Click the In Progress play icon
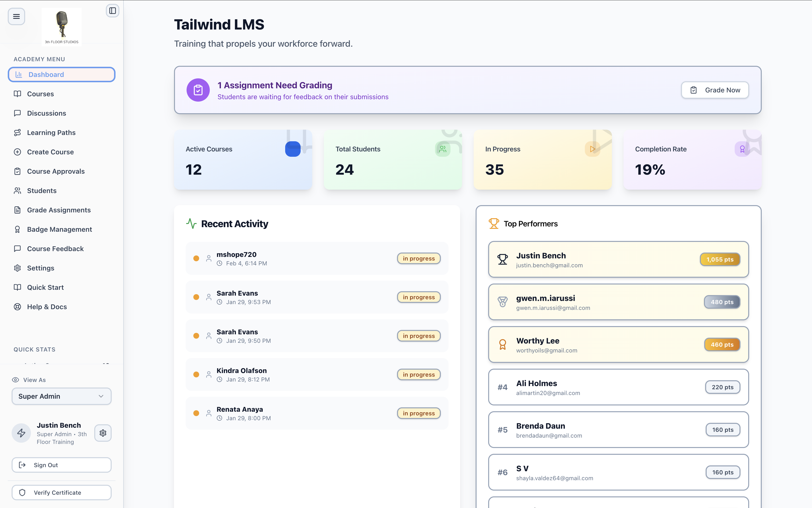Viewport: 812px width, 508px height. [x=593, y=149]
